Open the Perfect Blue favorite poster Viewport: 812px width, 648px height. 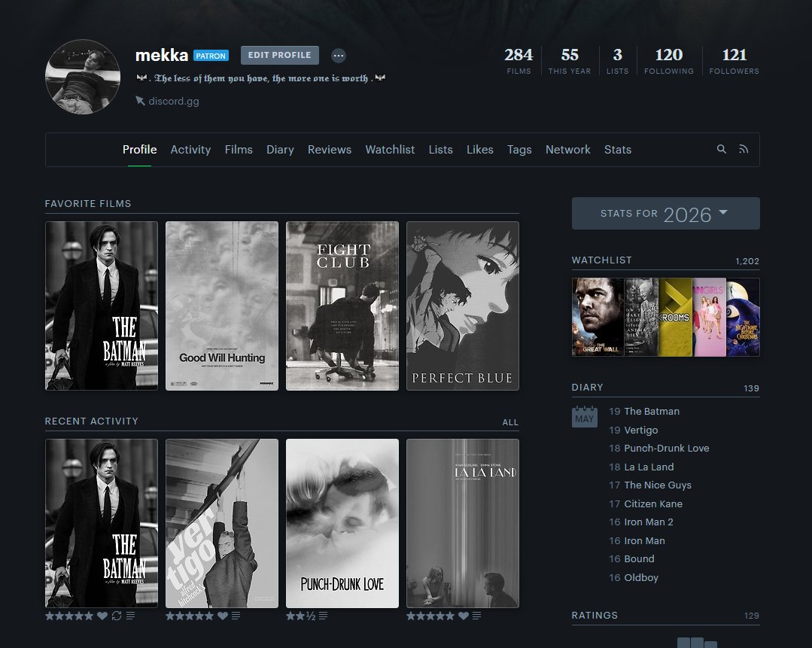(x=463, y=306)
